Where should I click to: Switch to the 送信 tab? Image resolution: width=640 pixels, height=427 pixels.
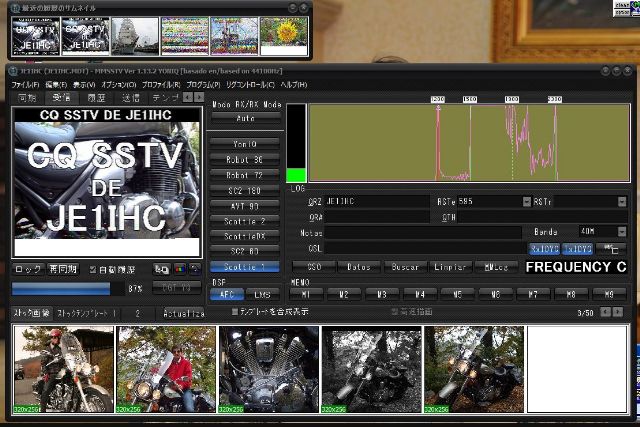coord(131,98)
